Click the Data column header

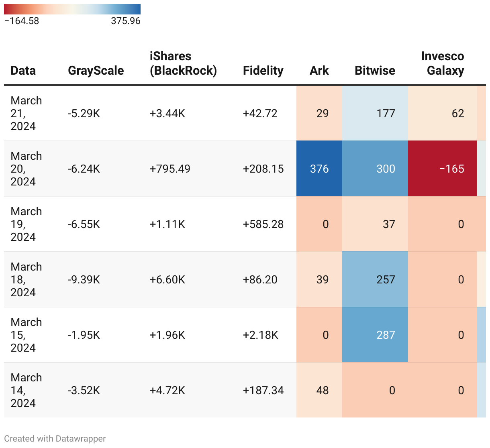point(23,71)
